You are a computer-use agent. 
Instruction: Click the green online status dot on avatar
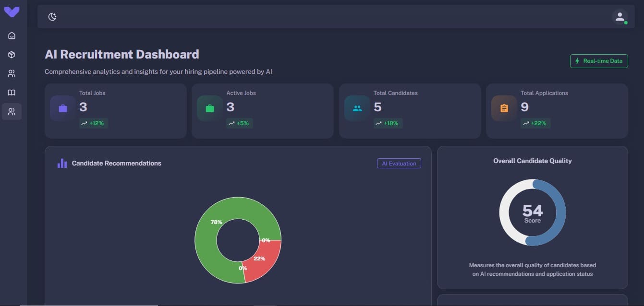point(625,21)
